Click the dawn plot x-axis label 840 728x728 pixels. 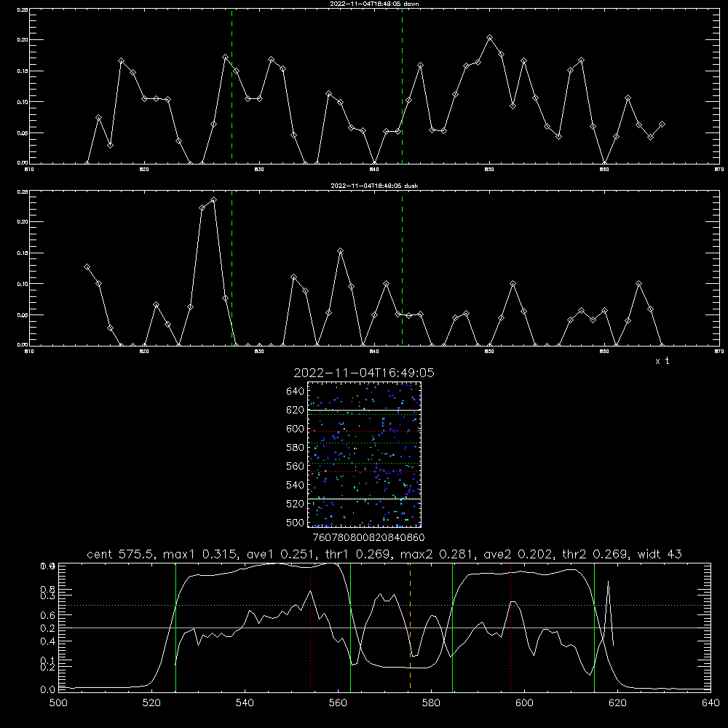pyautogui.click(x=375, y=170)
